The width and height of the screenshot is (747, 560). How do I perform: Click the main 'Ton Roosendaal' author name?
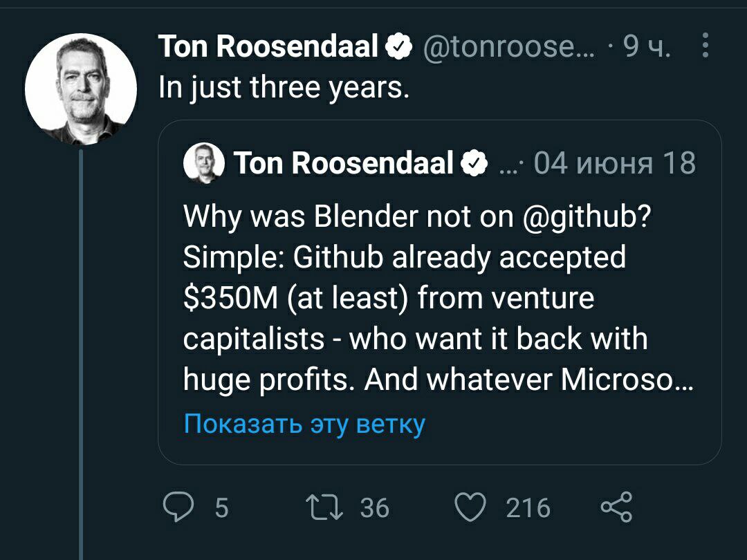tap(268, 46)
